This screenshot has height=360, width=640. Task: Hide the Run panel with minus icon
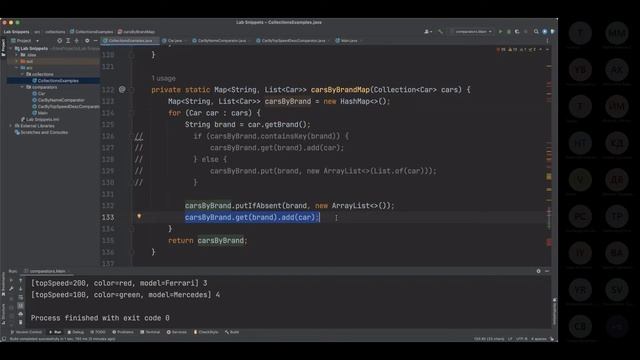[x=547, y=271]
